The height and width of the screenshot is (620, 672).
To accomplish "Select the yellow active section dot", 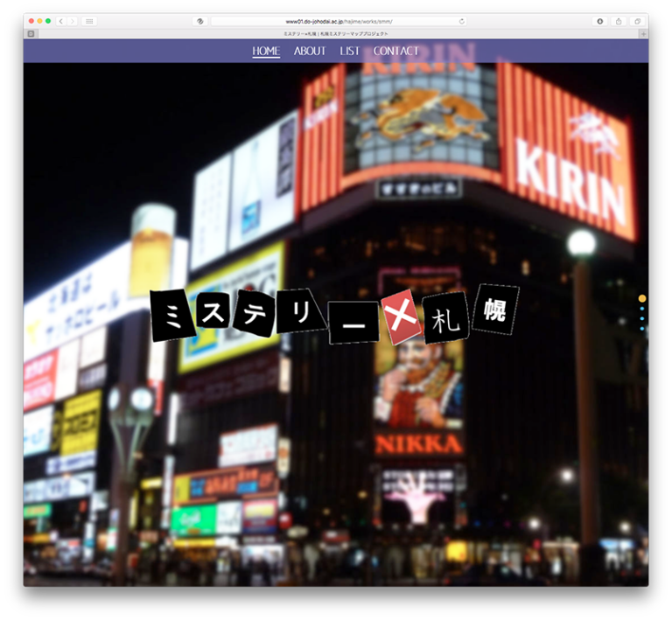I will 642,298.
